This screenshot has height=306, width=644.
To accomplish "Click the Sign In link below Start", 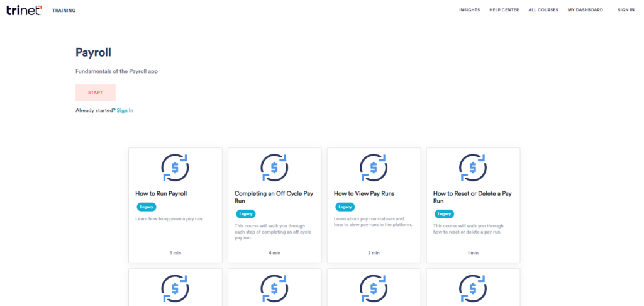I will (125, 111).
